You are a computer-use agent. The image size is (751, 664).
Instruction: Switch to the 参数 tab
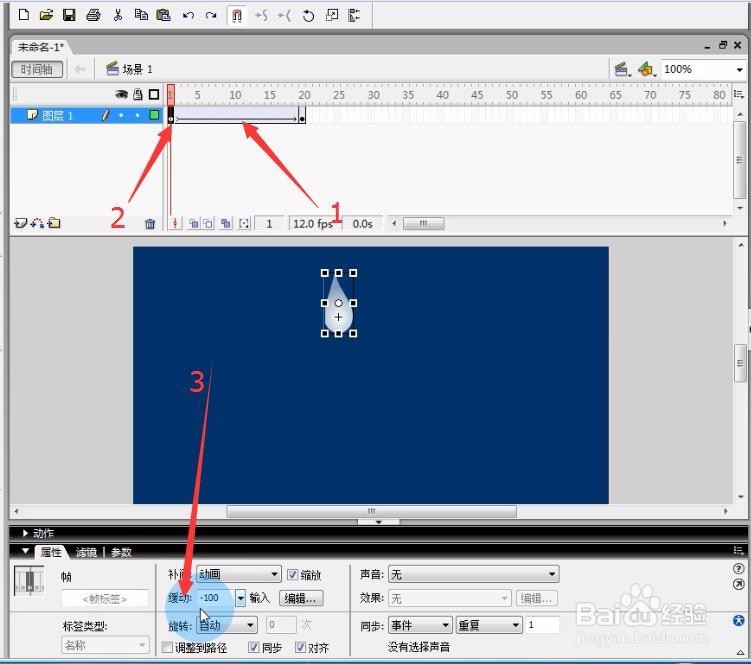(x=121, y=552)
